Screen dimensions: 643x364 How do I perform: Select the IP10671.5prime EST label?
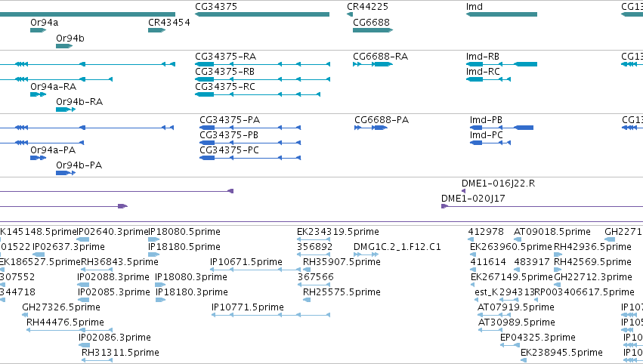pos(246,262)
